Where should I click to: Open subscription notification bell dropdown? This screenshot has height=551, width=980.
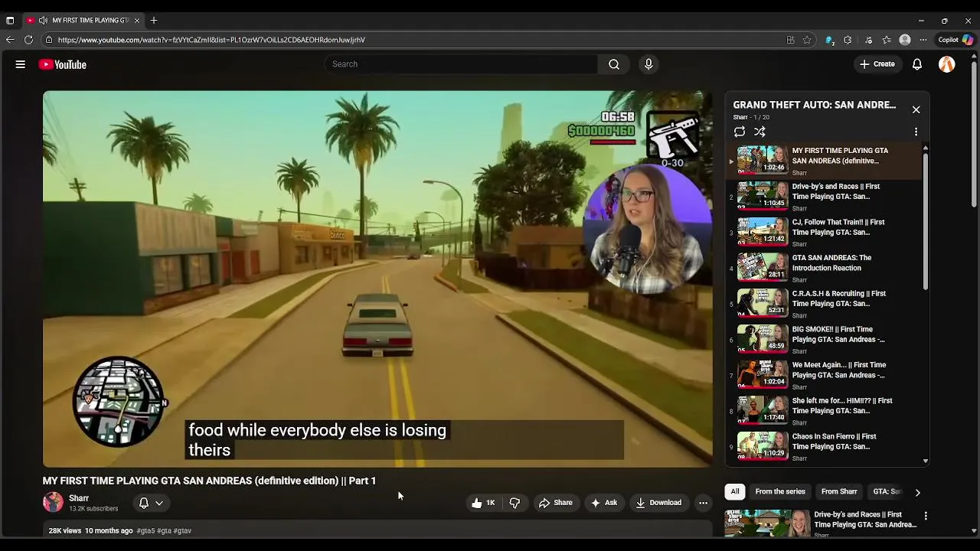151,503
